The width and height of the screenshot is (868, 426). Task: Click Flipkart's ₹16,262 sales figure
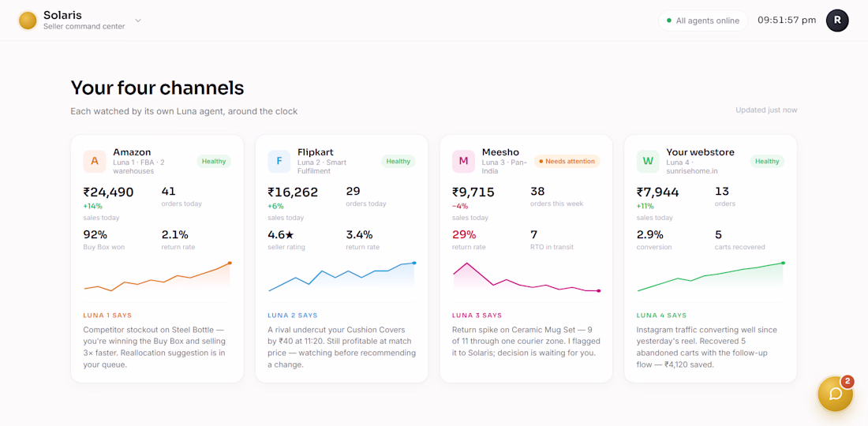coord(293,192)
